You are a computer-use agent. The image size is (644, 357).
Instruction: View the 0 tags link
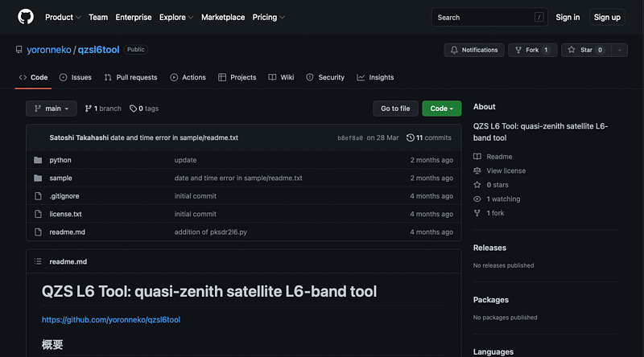144,109
